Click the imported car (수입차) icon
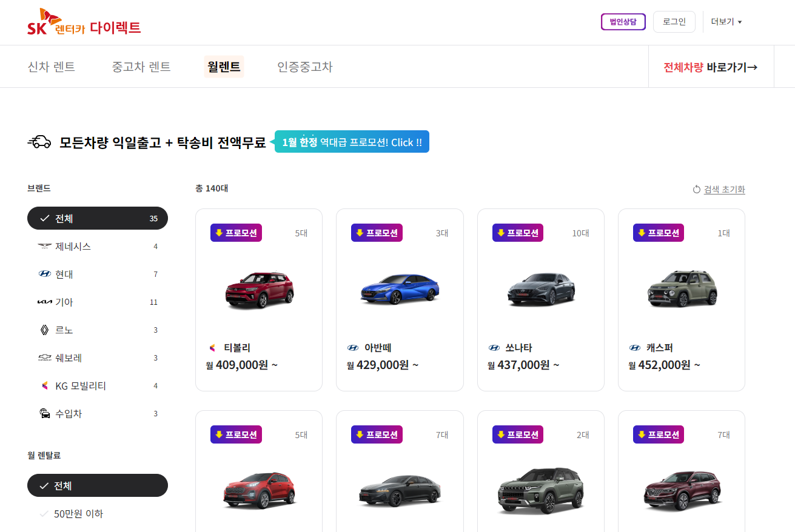Image resolution: width=795 pixels, height=532 pixels. [45, 413]
